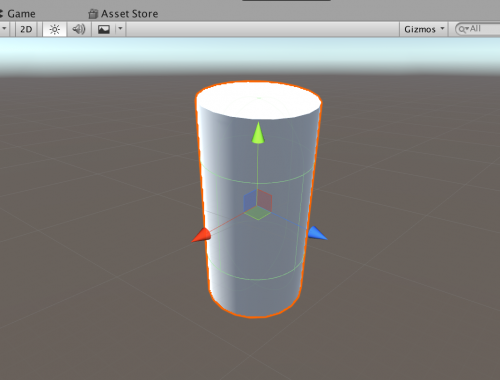
Task: Click the scene effects image icon
Action: 104,29
